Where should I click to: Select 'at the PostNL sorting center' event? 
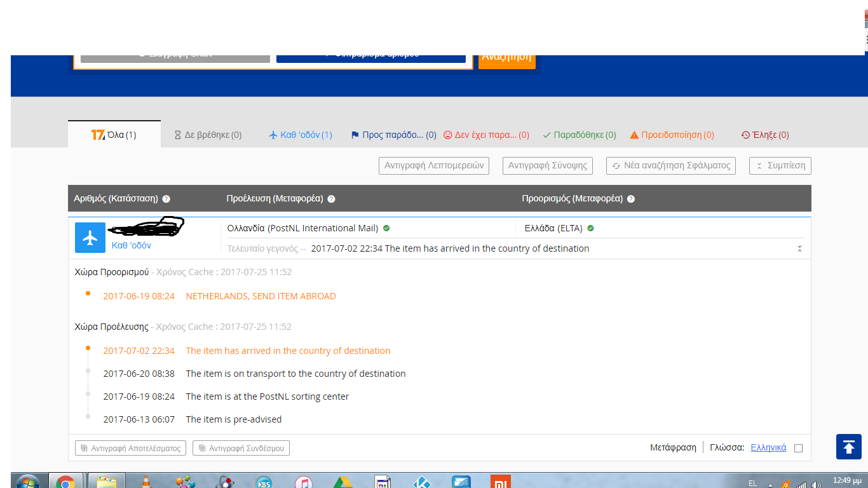pos(268,396)
